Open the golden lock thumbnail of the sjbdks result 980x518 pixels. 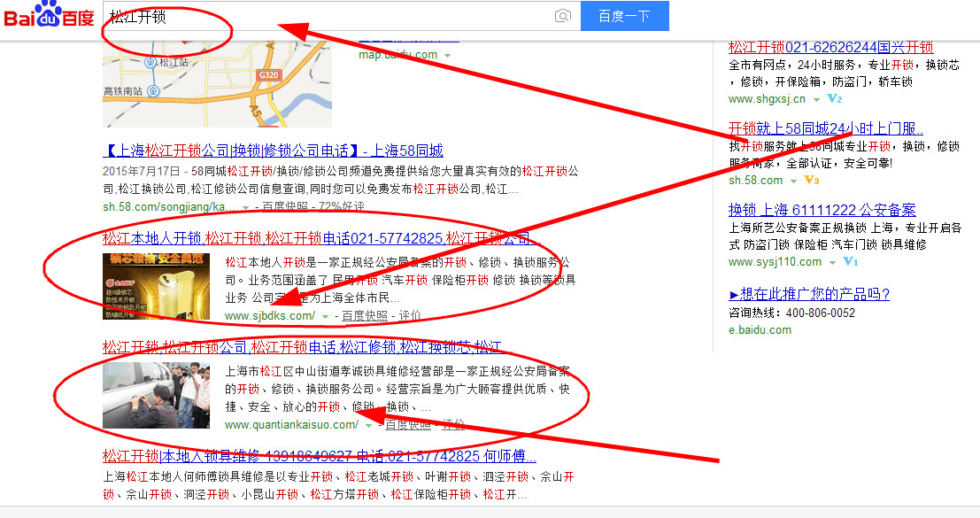pos(156,286)
